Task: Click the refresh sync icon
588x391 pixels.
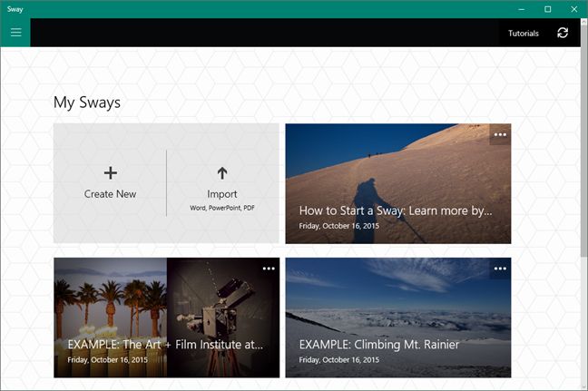Action: [563, 33]
